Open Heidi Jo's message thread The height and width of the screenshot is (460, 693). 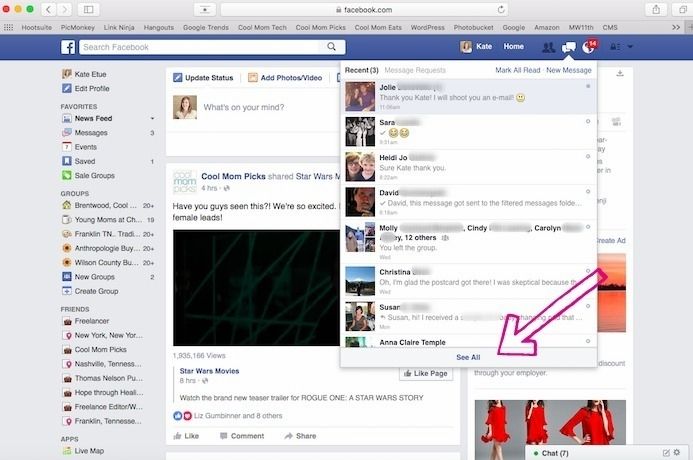pos(468,167)
